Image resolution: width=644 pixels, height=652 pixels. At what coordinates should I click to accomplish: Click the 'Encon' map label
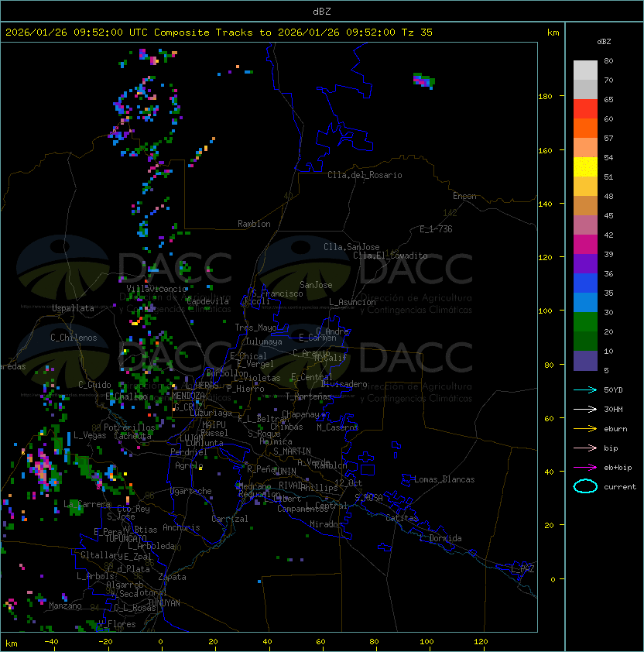pyautogui.click(x=465, y=196)
